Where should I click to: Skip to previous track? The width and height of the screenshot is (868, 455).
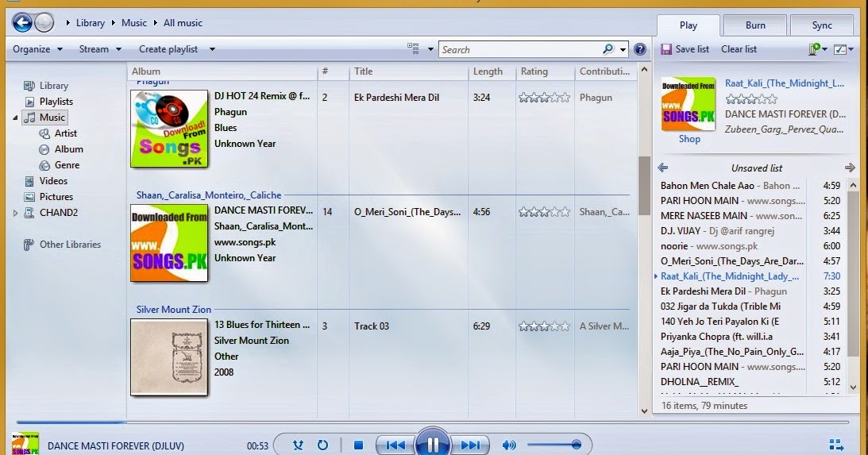click(395, 445)
